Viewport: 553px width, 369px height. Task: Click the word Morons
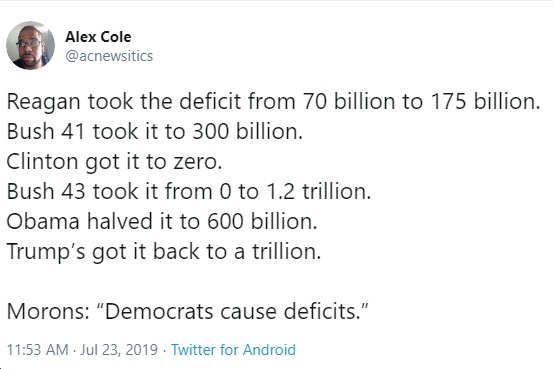pyautogui.click(x=48, y=312)
